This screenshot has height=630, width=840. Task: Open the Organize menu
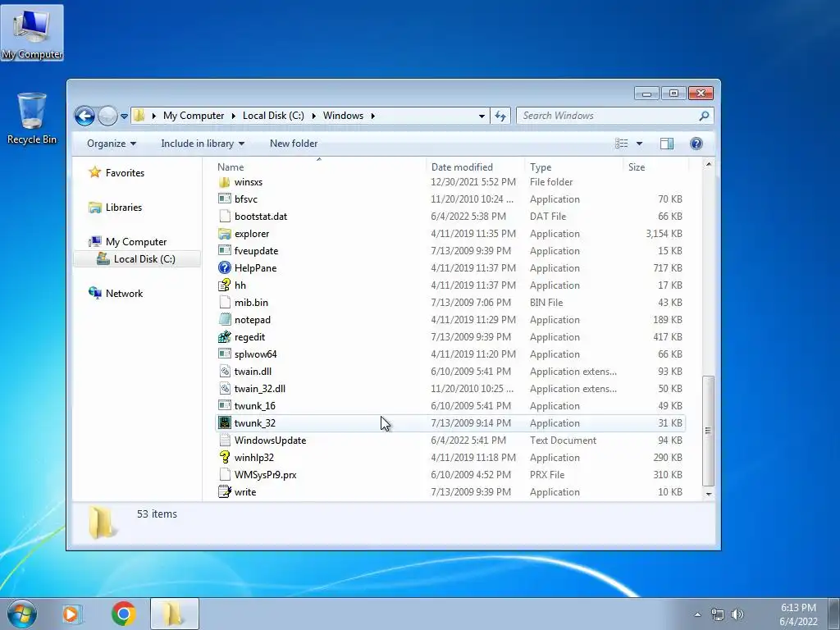coord(112,144)
